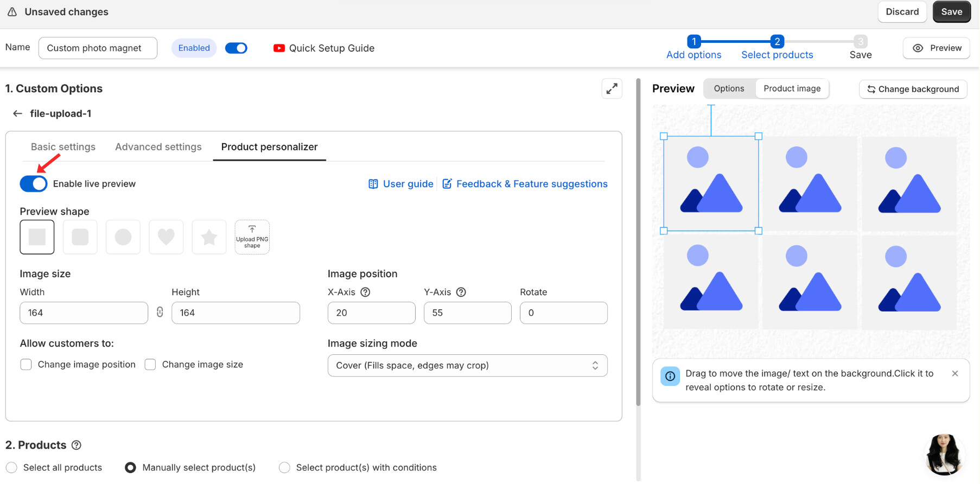Viewport: 980px width, 484px height.
Task: Pick the rounded square preview shape
Action: [x=80, y=237]
